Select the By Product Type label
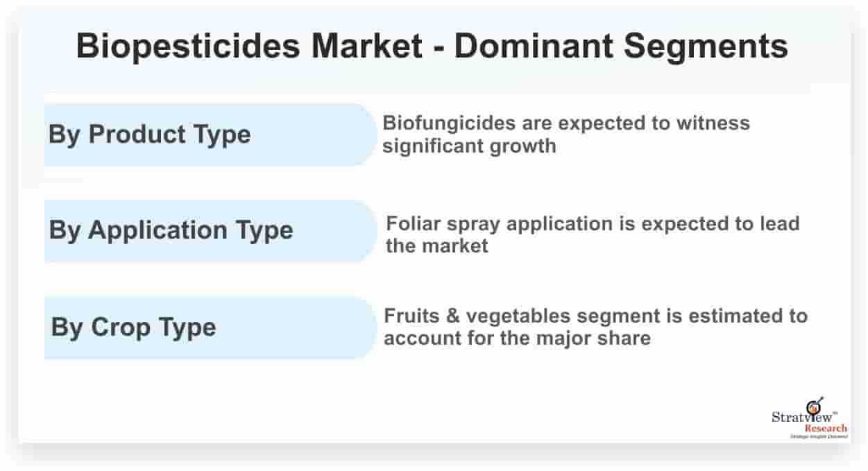 [150, 135]
